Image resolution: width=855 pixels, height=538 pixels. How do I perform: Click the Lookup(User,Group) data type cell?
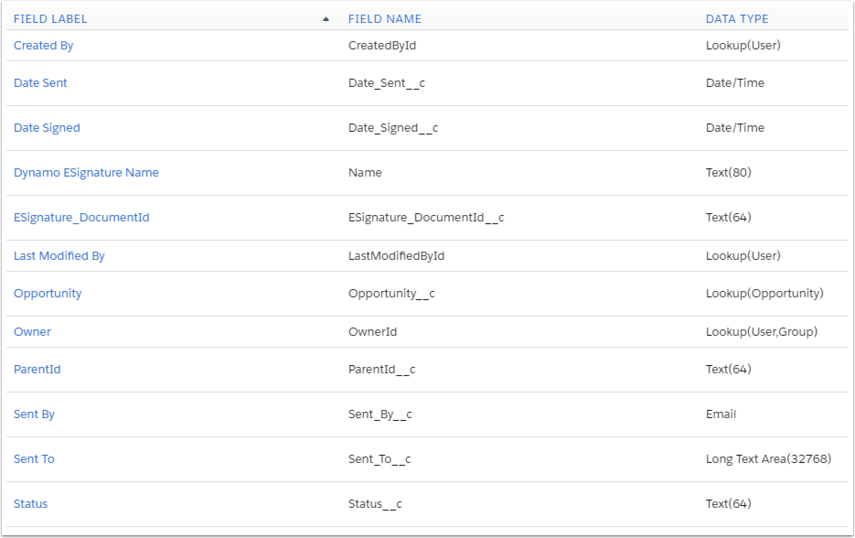point(761,332)
